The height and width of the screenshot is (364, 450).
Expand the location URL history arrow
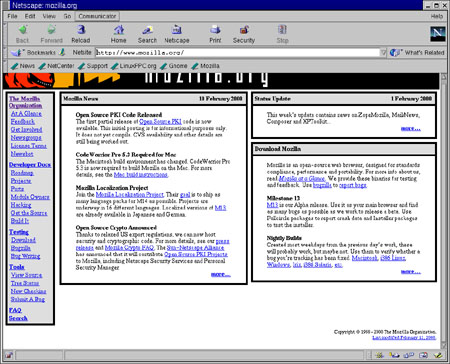[383, 52]
